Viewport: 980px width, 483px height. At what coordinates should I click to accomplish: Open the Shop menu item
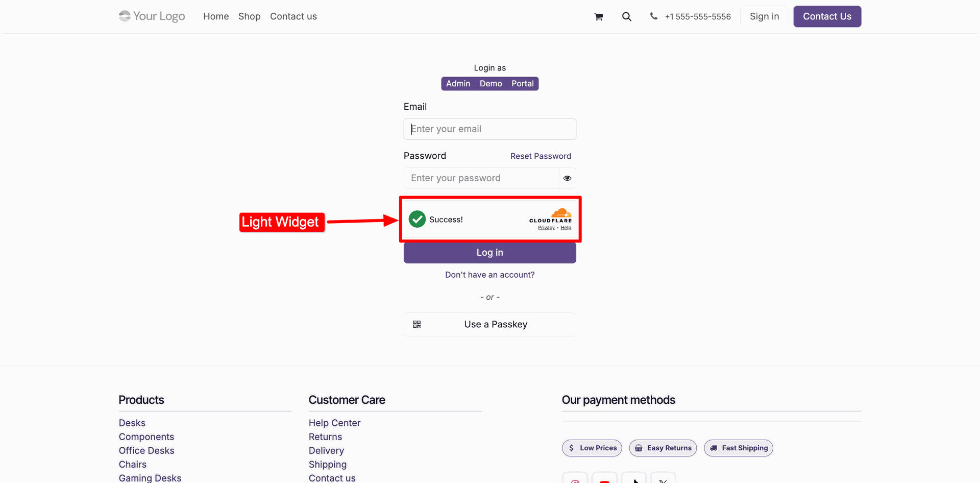tap(250, 16)
